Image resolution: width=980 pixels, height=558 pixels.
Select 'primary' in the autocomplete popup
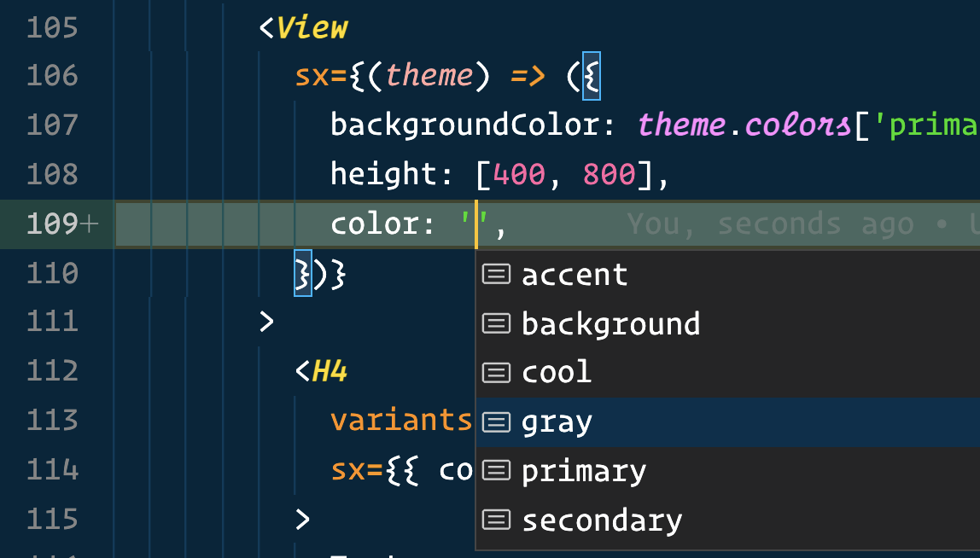[x=728, y=471]
